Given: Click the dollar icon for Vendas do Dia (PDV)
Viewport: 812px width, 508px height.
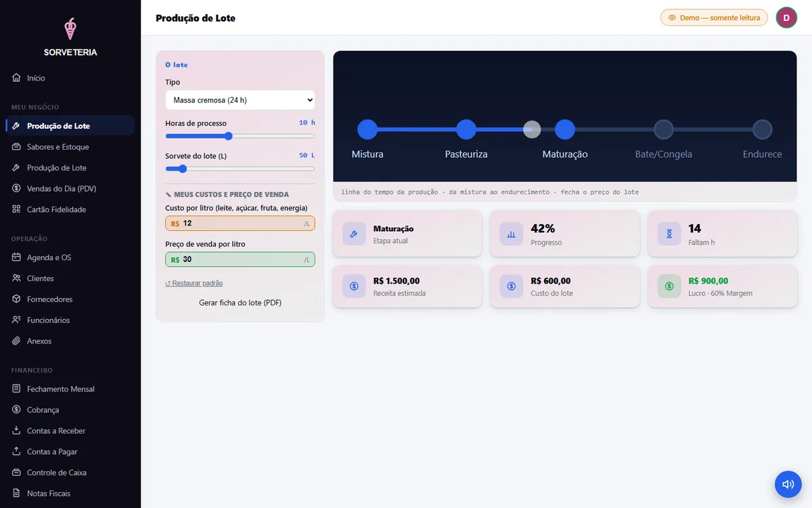Looking at the screenshot, I should pyautogui.click(x=16, y=188).
